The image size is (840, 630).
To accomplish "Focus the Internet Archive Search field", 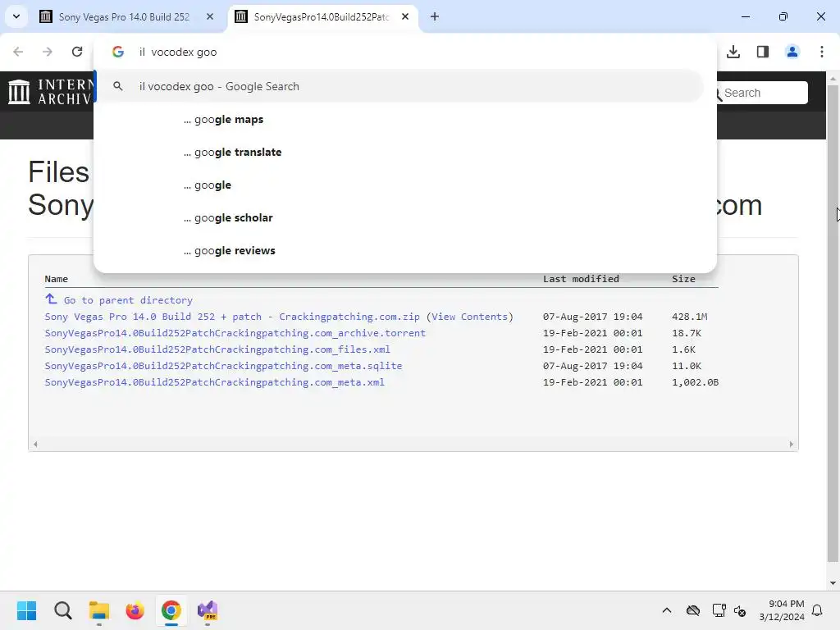I will tap(763, 93).
